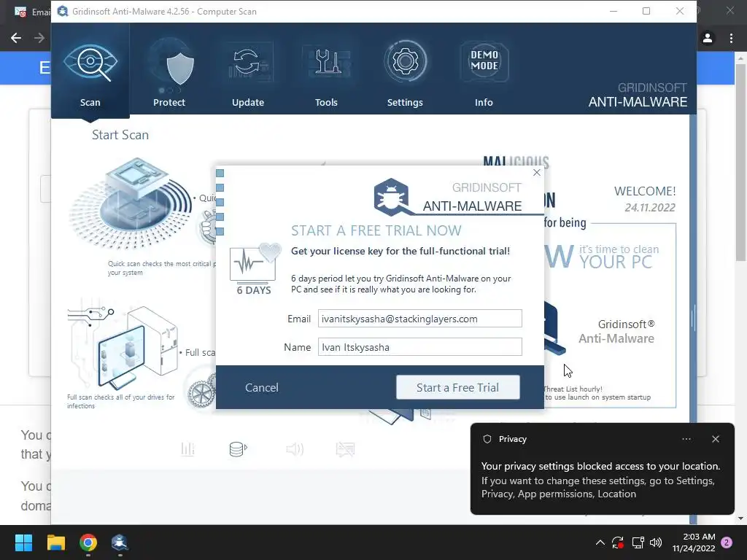
Task: Edit the Email input field
Action: (419, 319)
